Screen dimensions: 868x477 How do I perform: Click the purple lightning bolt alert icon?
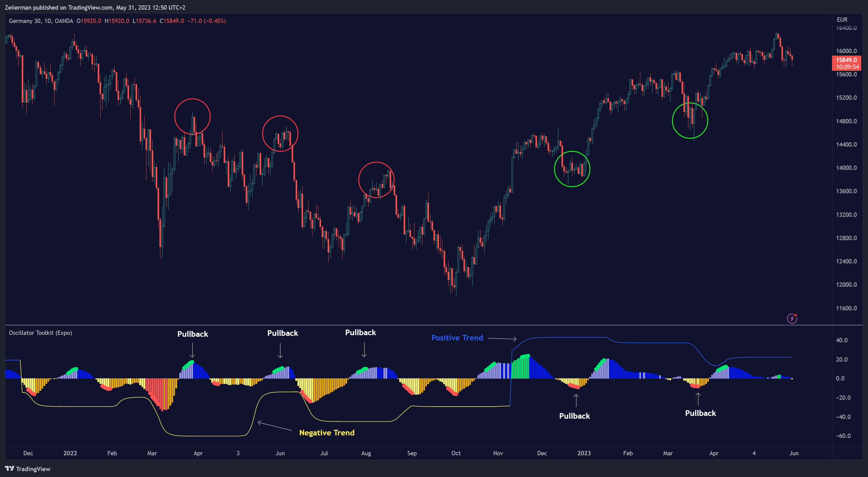792,318
